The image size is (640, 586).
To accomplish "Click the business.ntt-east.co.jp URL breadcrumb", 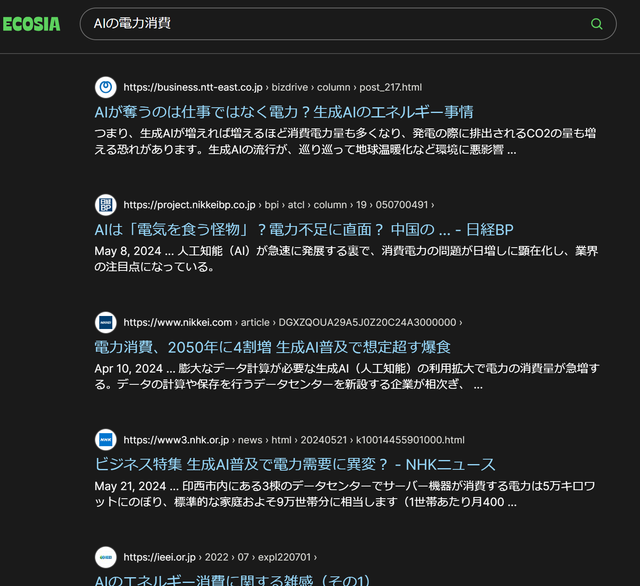I will coord(273,87).
